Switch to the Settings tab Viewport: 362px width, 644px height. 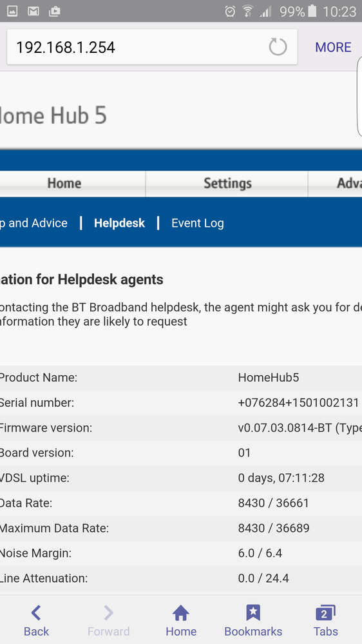227,183
